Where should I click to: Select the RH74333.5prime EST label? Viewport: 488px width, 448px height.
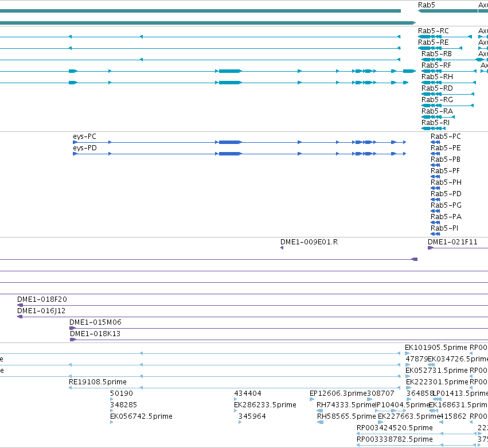point(346,406)
